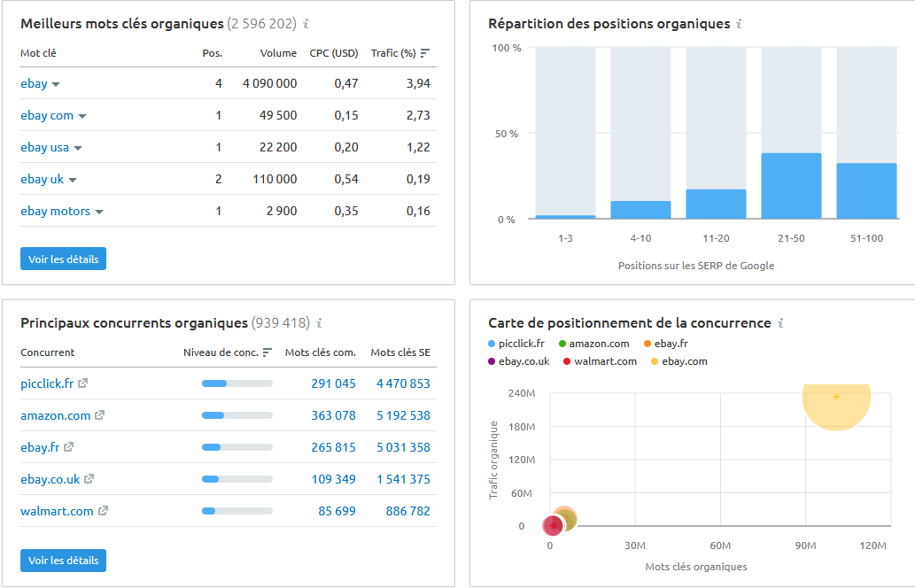Toggle picclick.fr legend dot in chart
This screenshot has width=915, height=588.
coord(492,344)
